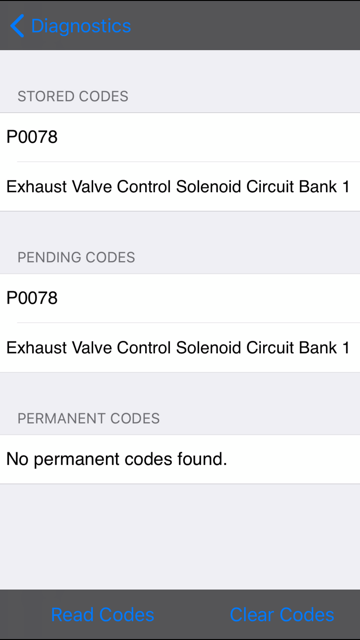The height and width of the screenshot is (640, 360).
Task: Tap the 'No permanent codes found.' row
Action: pos(180,459)
